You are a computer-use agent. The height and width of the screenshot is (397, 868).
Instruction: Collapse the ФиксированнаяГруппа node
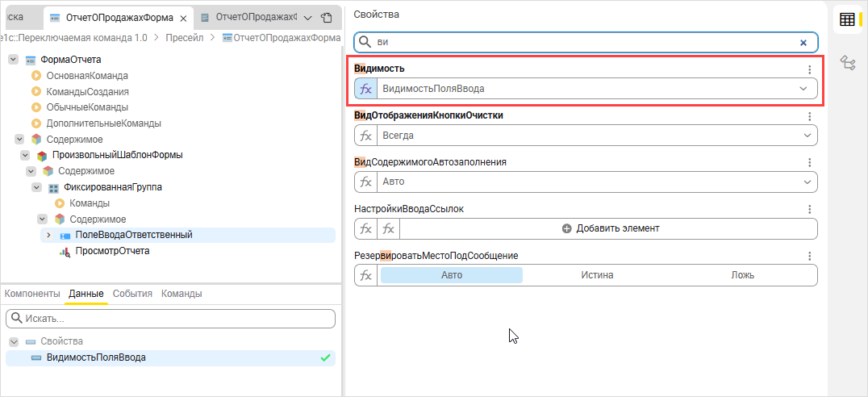(36, 187)
